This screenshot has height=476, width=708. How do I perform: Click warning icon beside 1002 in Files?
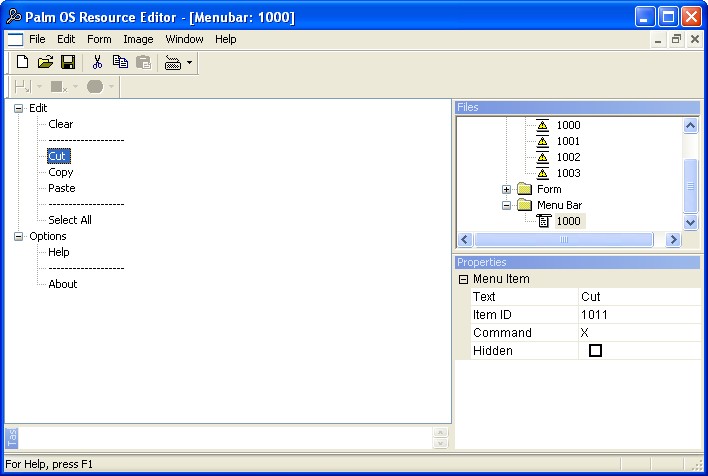[542, 157]
